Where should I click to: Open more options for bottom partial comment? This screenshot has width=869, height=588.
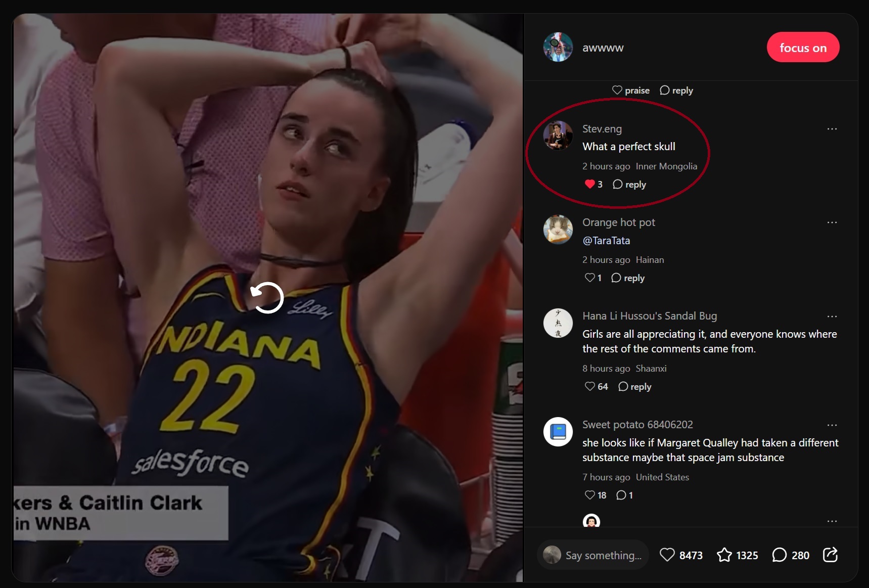tap(832, 521)
